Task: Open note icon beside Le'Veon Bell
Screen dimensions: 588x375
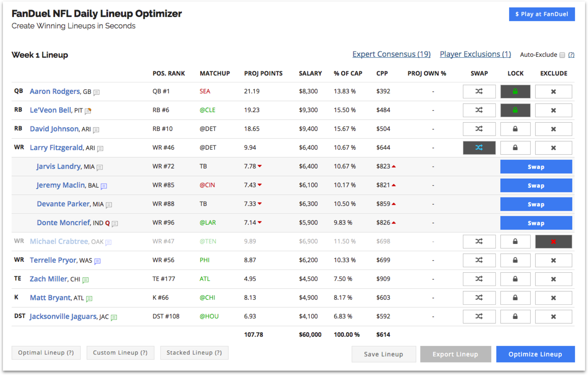Action: tap(88, 111)
